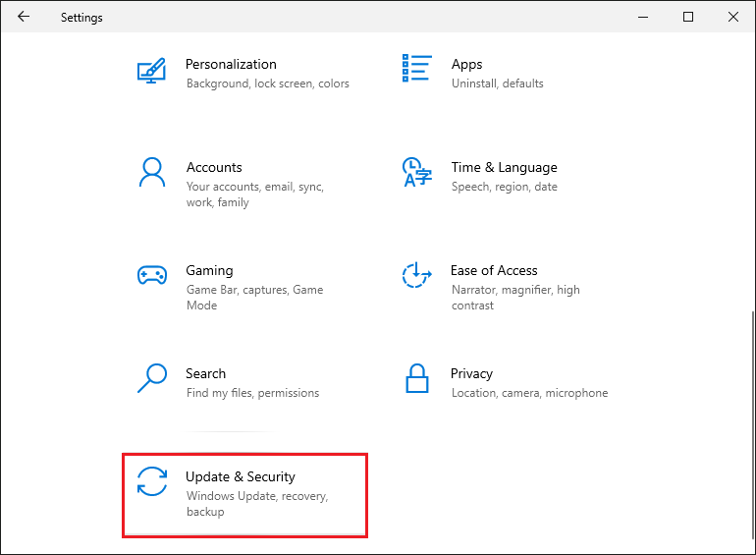Click 'Narrator, magnifier, high contrast' text

tap(515, 298)
